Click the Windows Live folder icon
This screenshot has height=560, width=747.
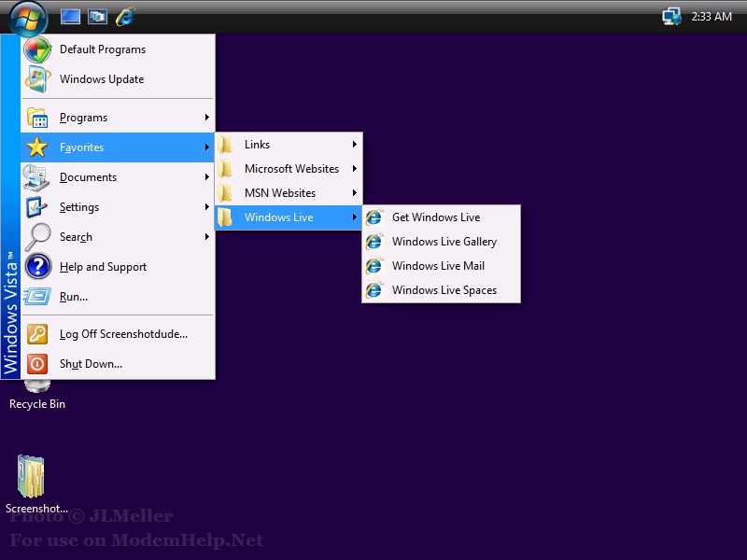(224, 217)
